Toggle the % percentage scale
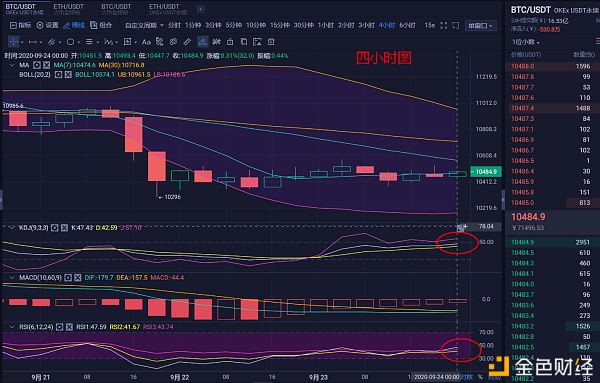Image resolution: width=600 pixels, height=383 pixels. click(x=480, y=377)
